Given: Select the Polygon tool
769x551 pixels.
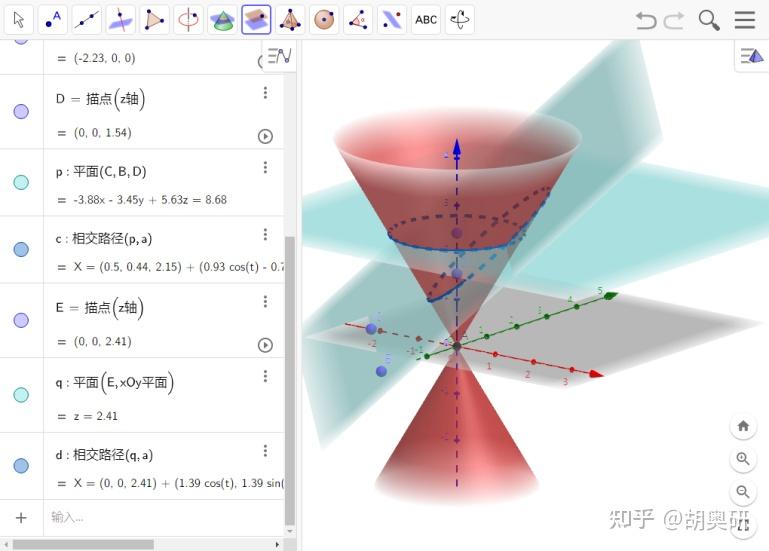Looking at the screenshot, I should tap(154, 20).
